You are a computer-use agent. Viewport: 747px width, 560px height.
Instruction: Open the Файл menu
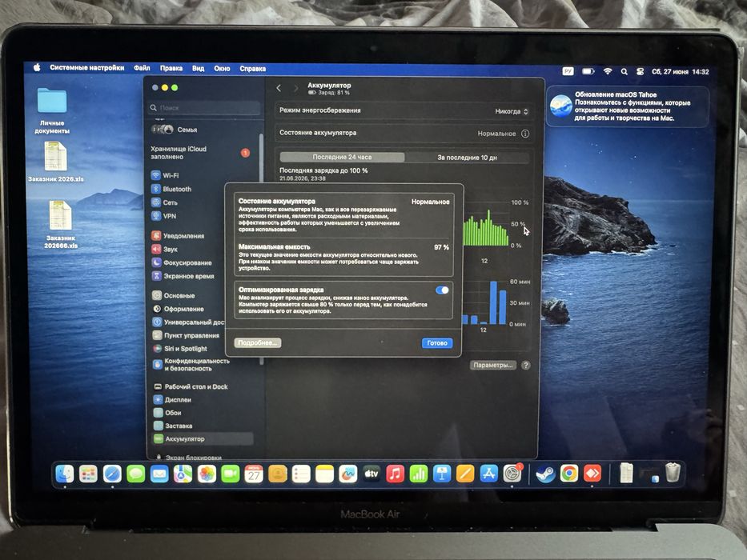[x=142, y=68]
